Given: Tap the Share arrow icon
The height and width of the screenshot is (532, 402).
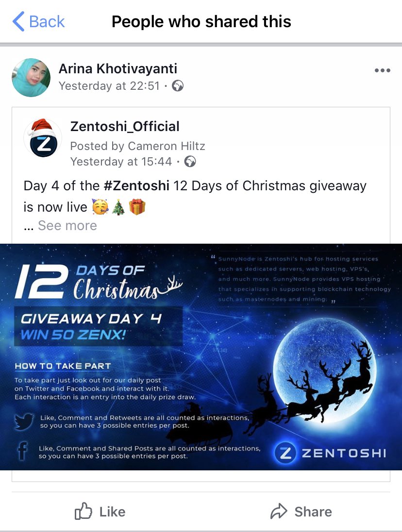Looking at the screenshot, I should tap(279, 511).
